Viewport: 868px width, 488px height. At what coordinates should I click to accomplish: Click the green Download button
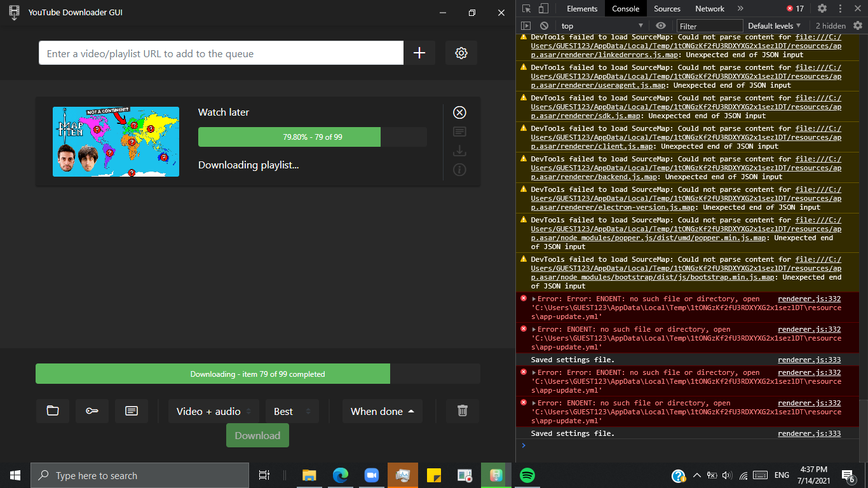(x=257, y=435)
